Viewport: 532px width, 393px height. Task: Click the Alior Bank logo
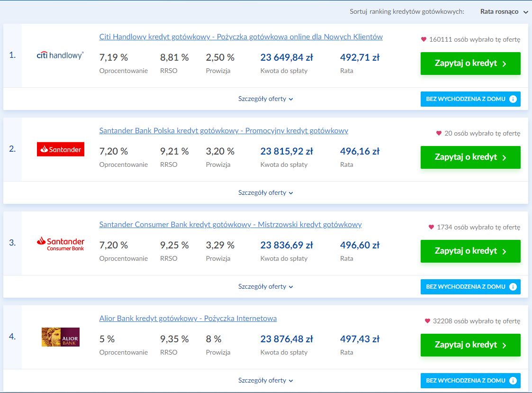pyautogui.click(x=60, y=337)
